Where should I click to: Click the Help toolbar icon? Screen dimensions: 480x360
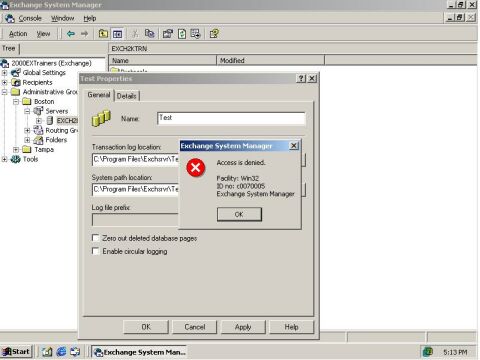(x=214, y=34)
